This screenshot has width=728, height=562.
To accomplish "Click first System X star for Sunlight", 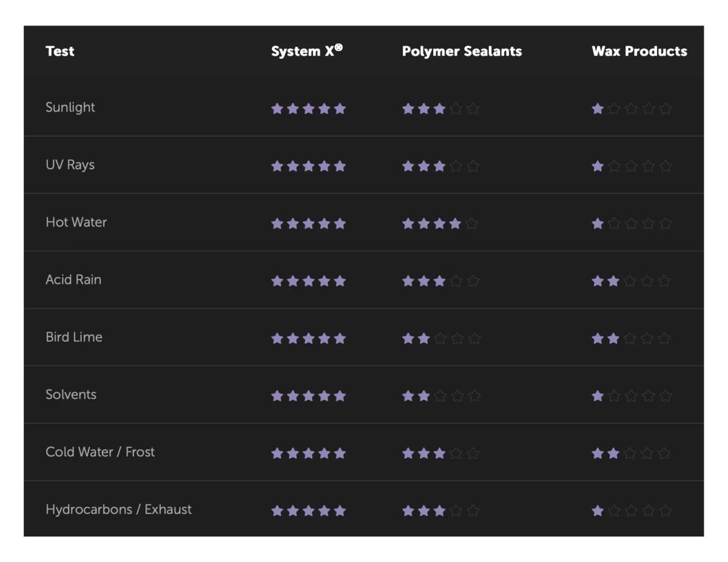I will coord(277,109).
